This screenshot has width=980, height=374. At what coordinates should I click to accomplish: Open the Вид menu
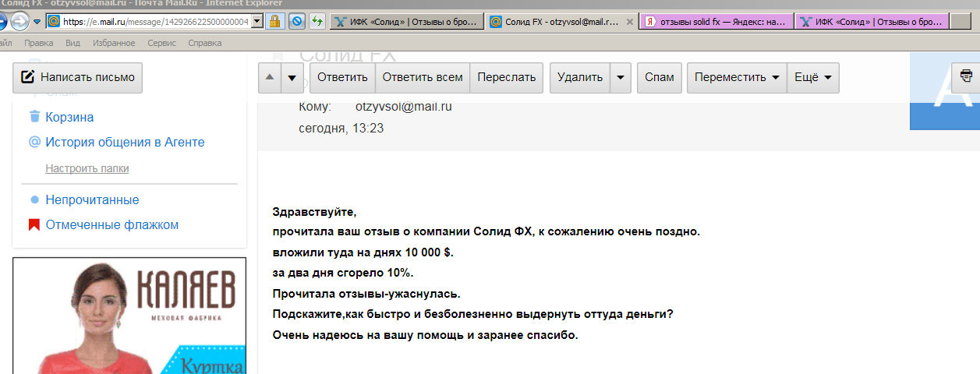(73, 43)
